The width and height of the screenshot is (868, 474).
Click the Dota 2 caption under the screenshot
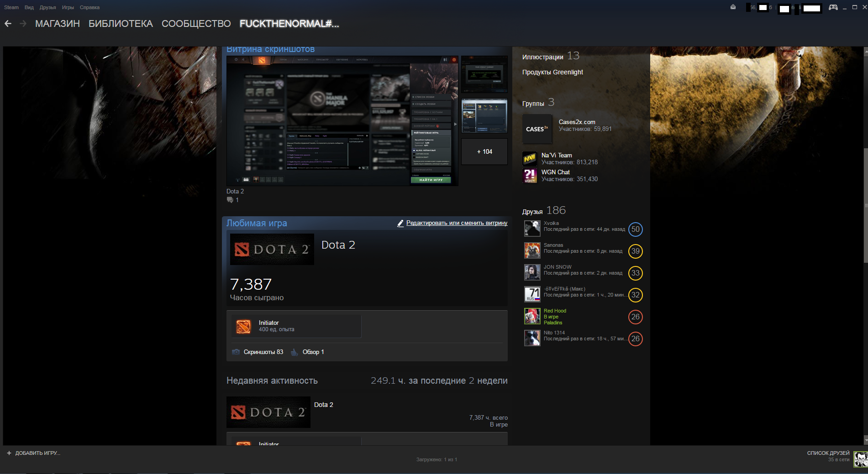235,191
